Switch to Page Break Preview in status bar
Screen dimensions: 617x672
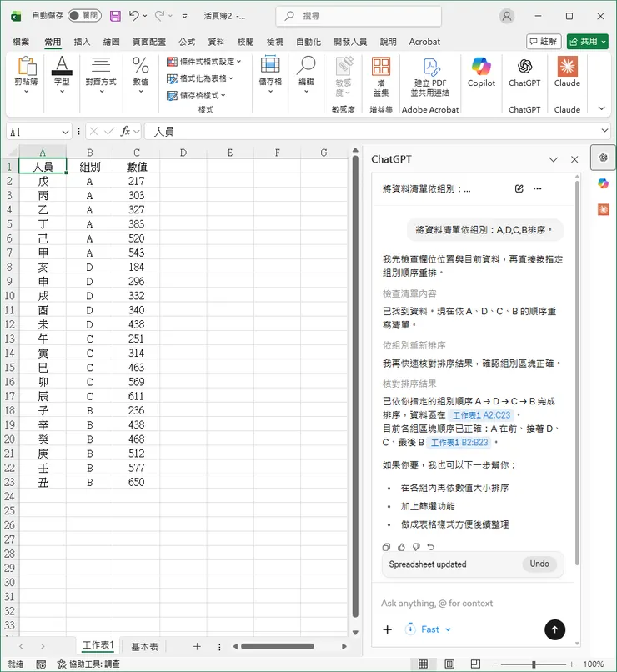click(475, 664)
